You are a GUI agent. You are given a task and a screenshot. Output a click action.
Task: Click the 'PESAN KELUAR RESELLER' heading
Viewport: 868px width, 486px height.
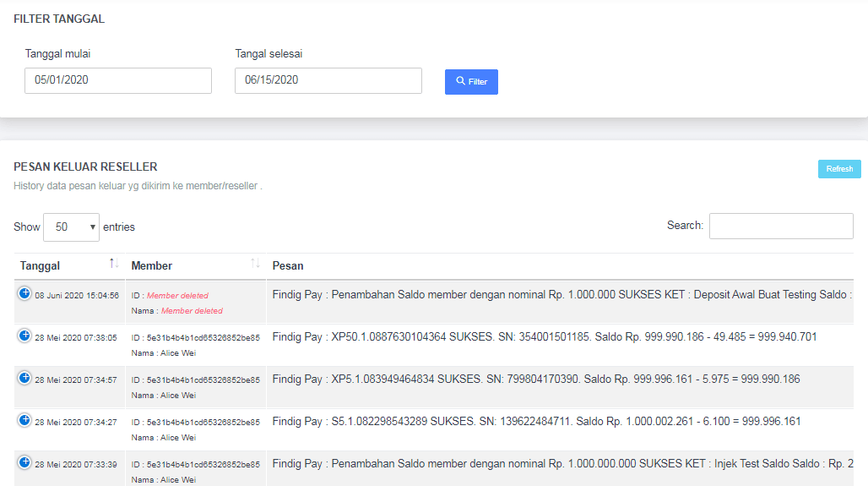(85, 167)
